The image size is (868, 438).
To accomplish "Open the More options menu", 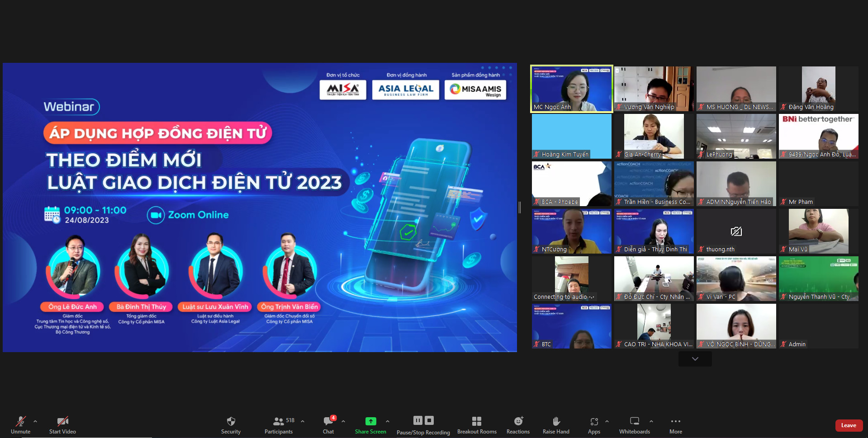I will pyautogui.click(x=676, y=425).
